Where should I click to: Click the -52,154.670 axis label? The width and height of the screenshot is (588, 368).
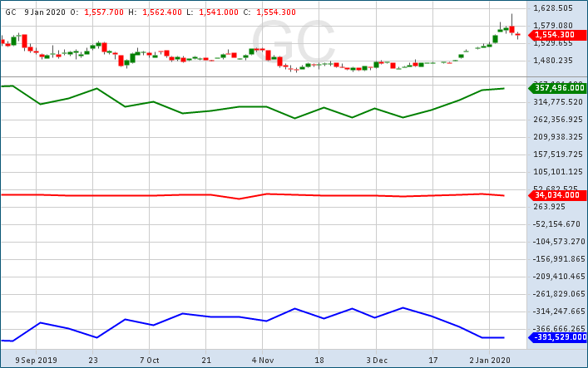click(556, 224)
